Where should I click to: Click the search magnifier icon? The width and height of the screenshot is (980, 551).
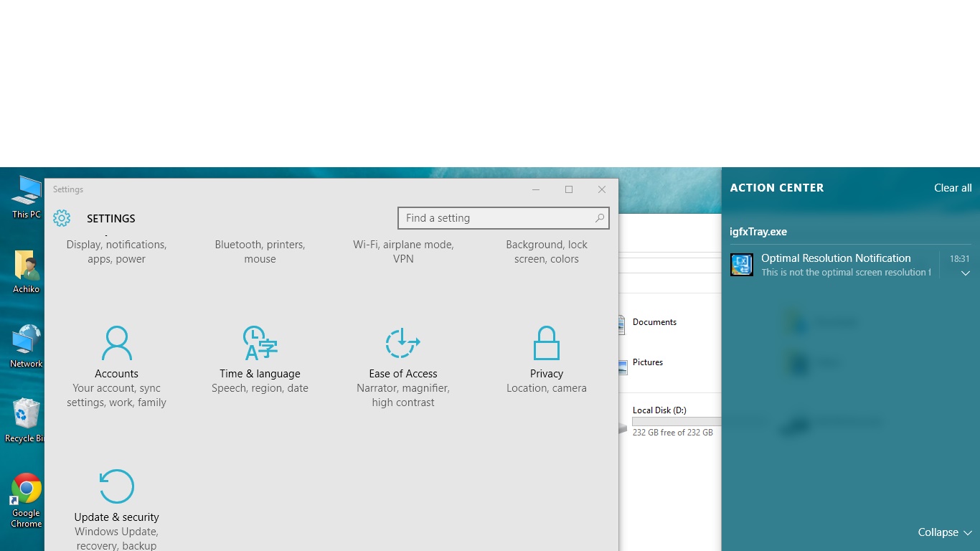[599, 218]
